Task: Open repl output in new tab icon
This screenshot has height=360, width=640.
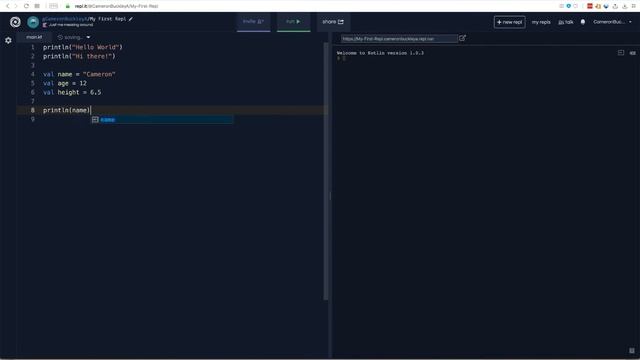Action: click(x=462, y=38)
